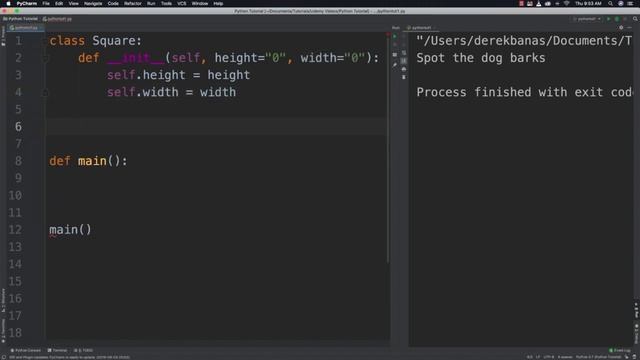
Task: Click the cursor position indicator in the status bar
Action: click(x=529, y=357)
